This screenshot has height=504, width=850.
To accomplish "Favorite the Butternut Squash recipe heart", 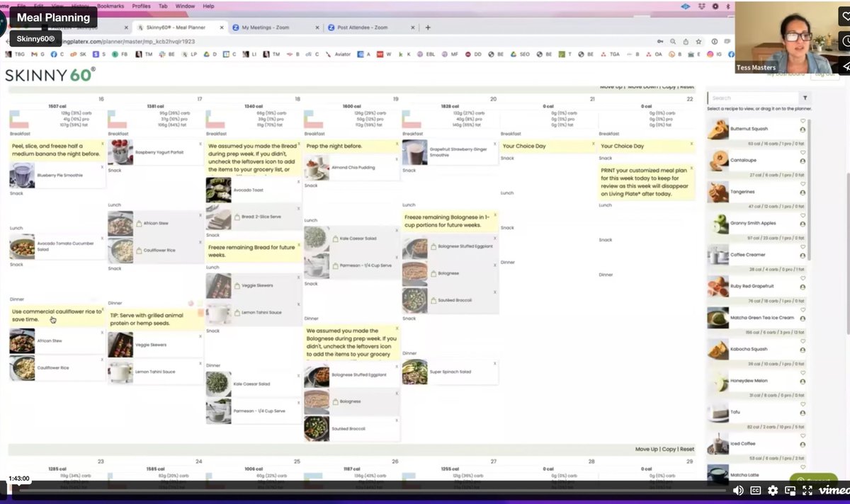I will (x=803, y=122).
